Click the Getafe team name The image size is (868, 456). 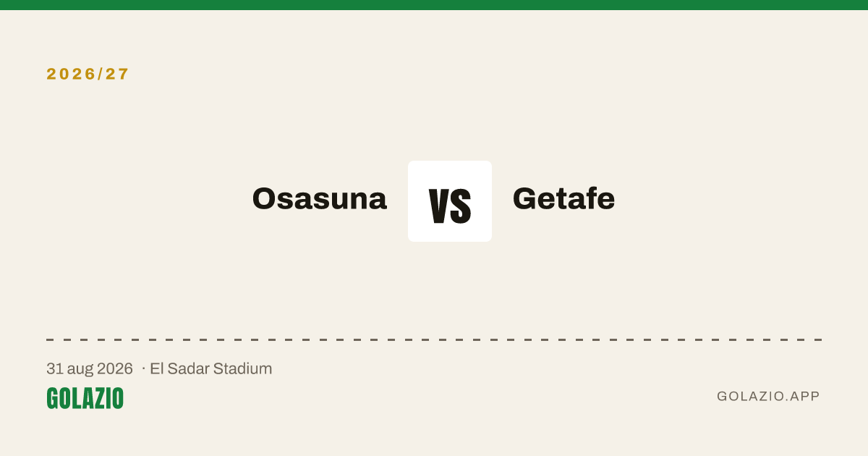click(x=563, y=199)
